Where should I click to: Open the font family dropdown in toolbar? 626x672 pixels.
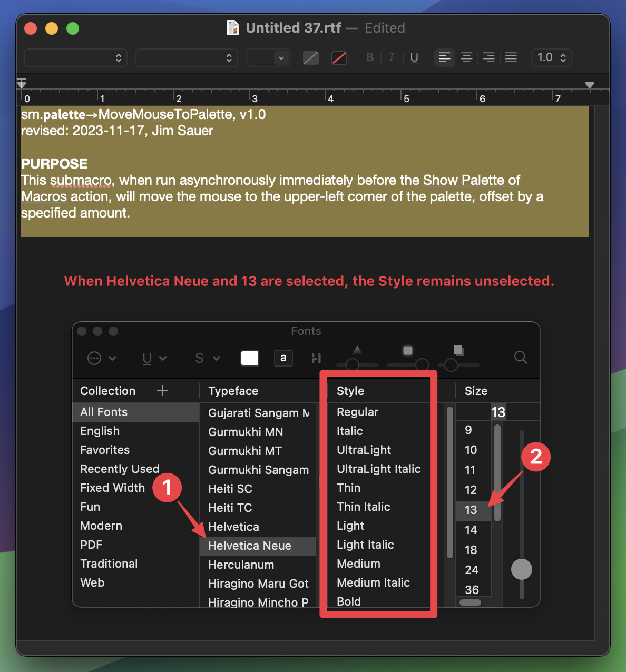click(187, 58)
